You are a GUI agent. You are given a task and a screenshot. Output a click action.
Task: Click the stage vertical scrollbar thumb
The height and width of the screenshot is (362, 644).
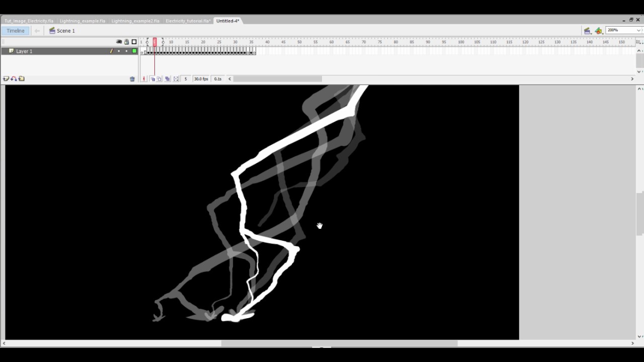[x=639, y=214]
